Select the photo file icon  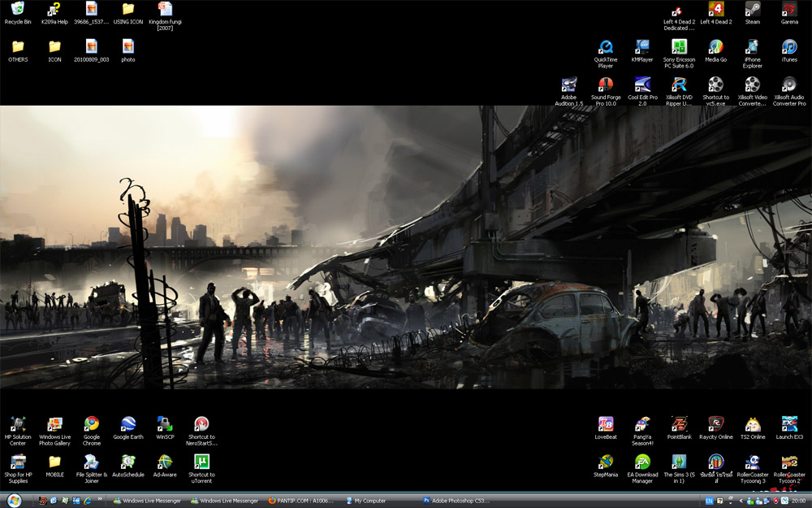128,50
